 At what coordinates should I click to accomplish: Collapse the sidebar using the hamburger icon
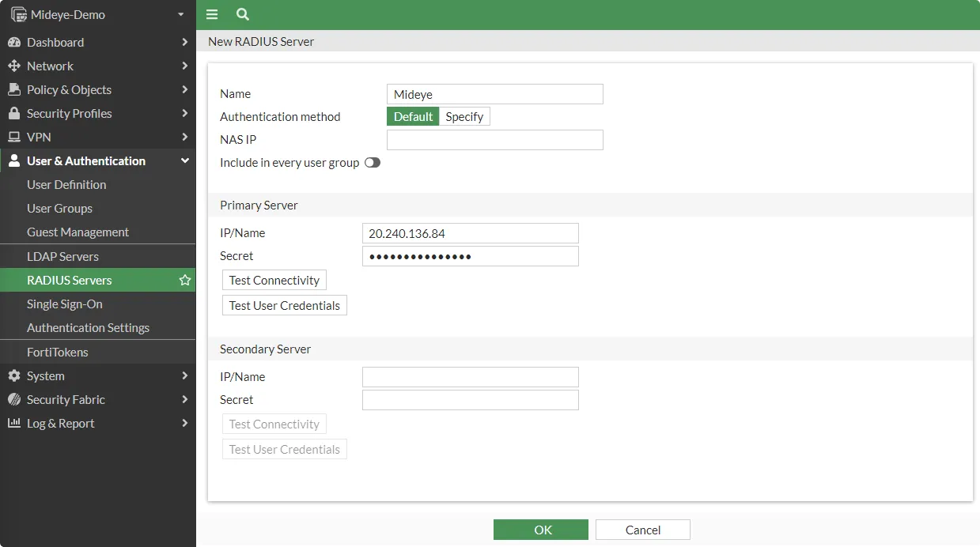(x=212, y=14)
